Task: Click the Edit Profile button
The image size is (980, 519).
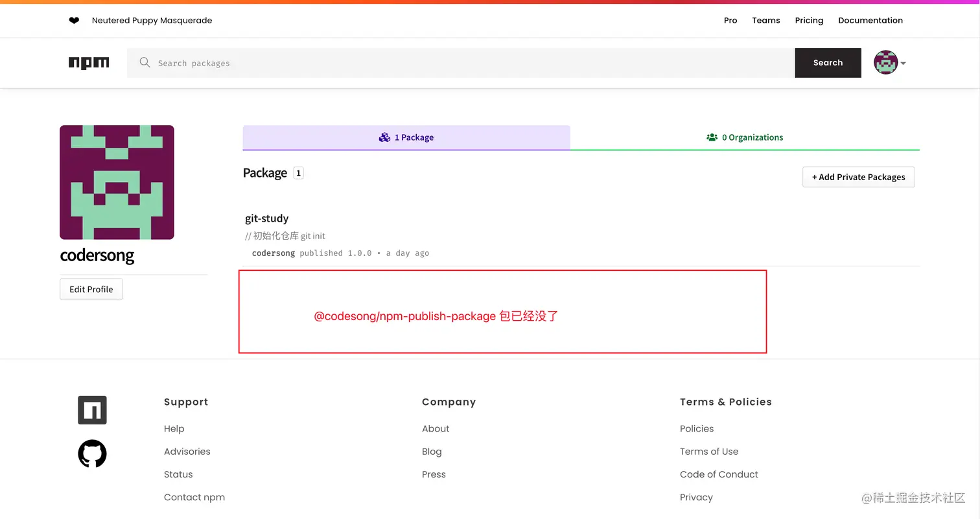Action: 91,289
